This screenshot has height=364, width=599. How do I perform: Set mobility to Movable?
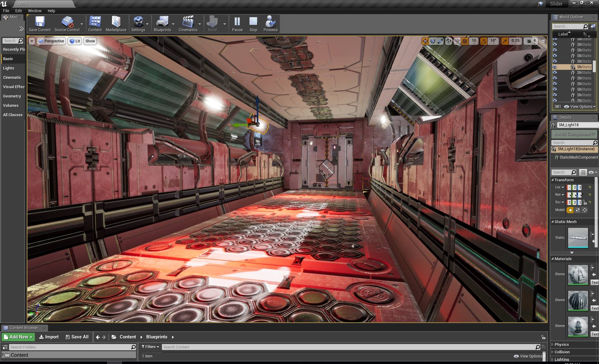coord(585,210)
